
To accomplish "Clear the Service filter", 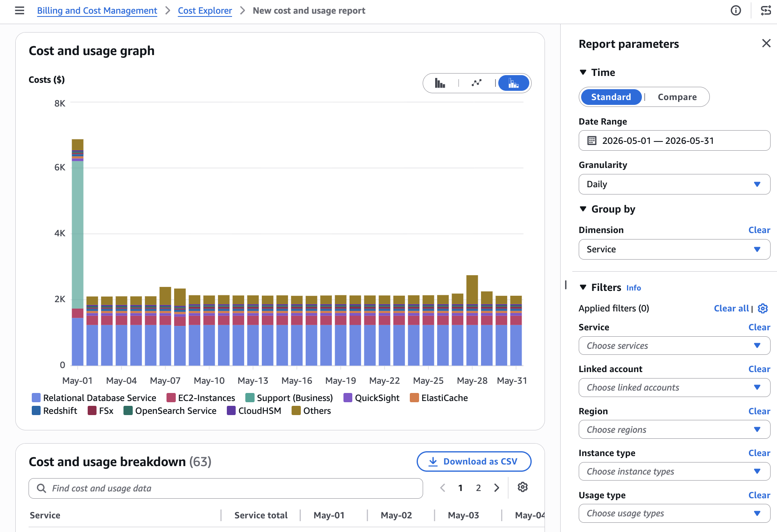I will (759, 327).
